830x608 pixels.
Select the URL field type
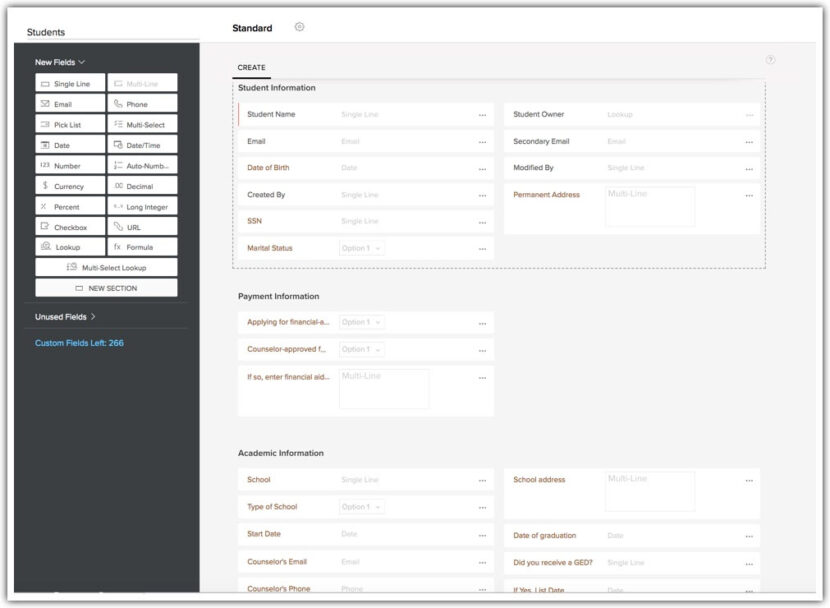click(x=140, y=227)
